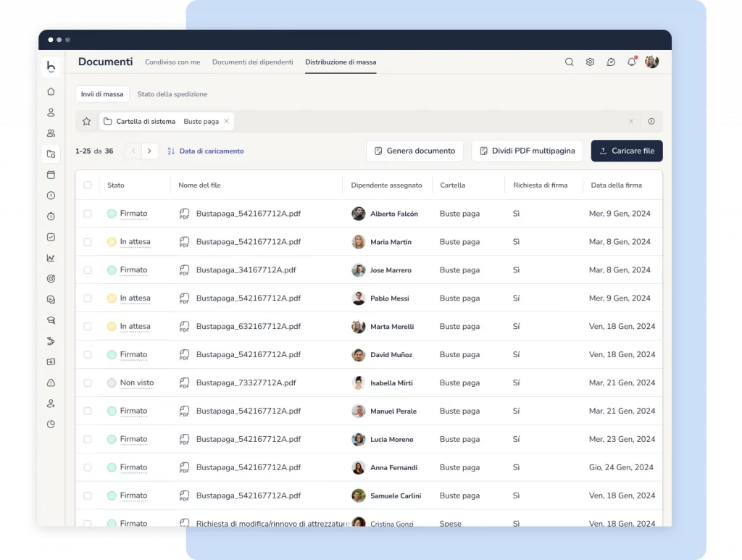Image resolution: width=742 pixels, height=560 pixels.
Task: Open the notifications bell
Action: [x=631, y=62]
